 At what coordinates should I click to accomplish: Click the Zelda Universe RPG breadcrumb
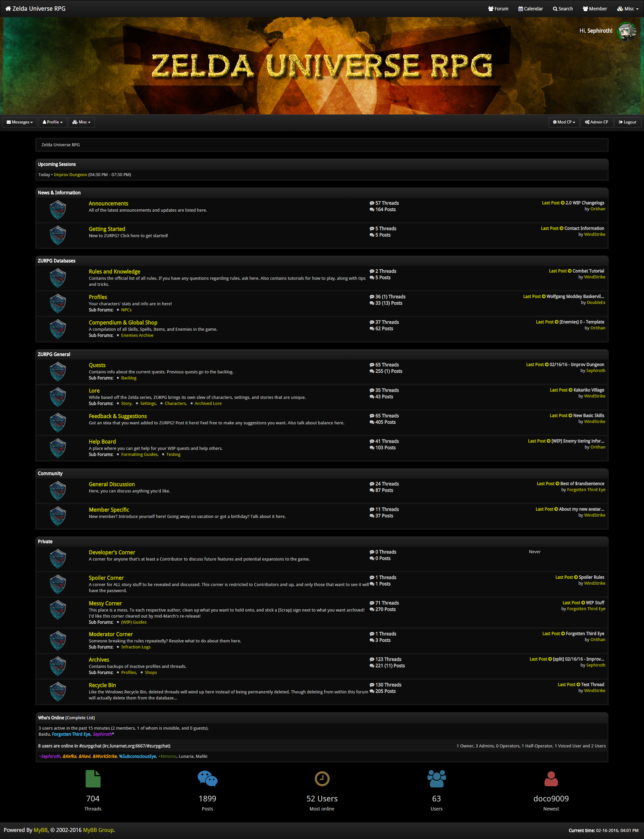pyautogui.click(x=61, y=145)
